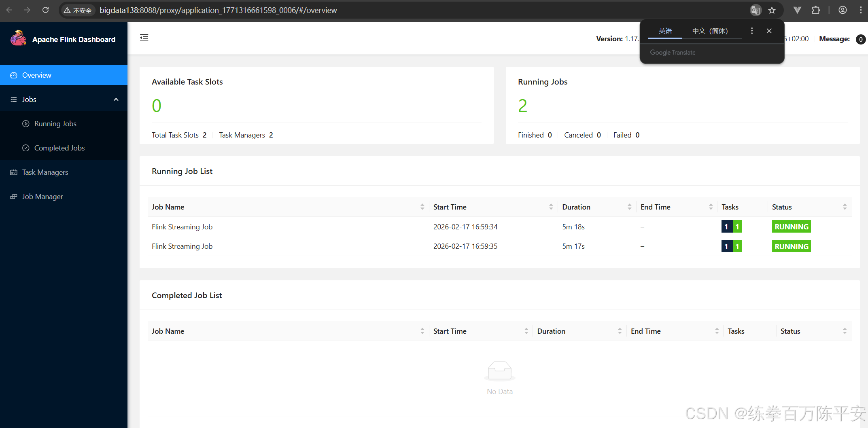868x428 pixels.
Task: Select the 英语 tab in translate popup
Action: pos(665,31)
